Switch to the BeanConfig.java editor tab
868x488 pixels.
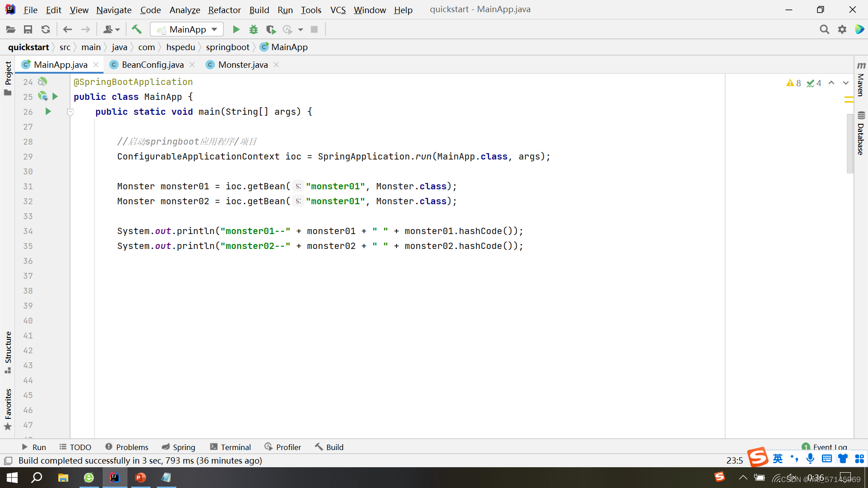click(x=152, y=65)
